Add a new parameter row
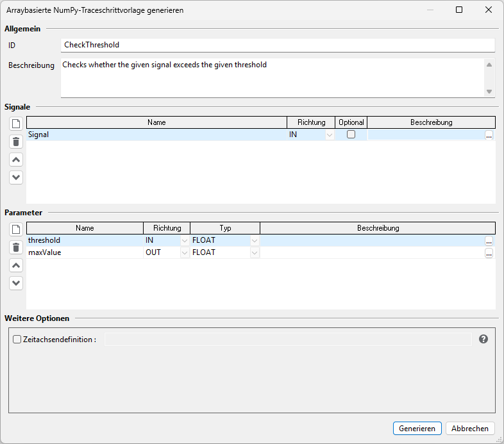Screen dimensions: 504x444 (16, 229)
